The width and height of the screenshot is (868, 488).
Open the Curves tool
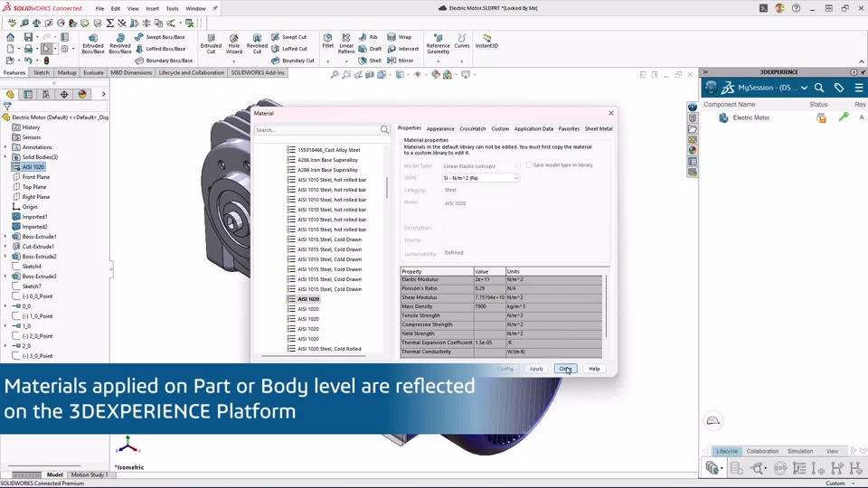[x=462, y=42]
